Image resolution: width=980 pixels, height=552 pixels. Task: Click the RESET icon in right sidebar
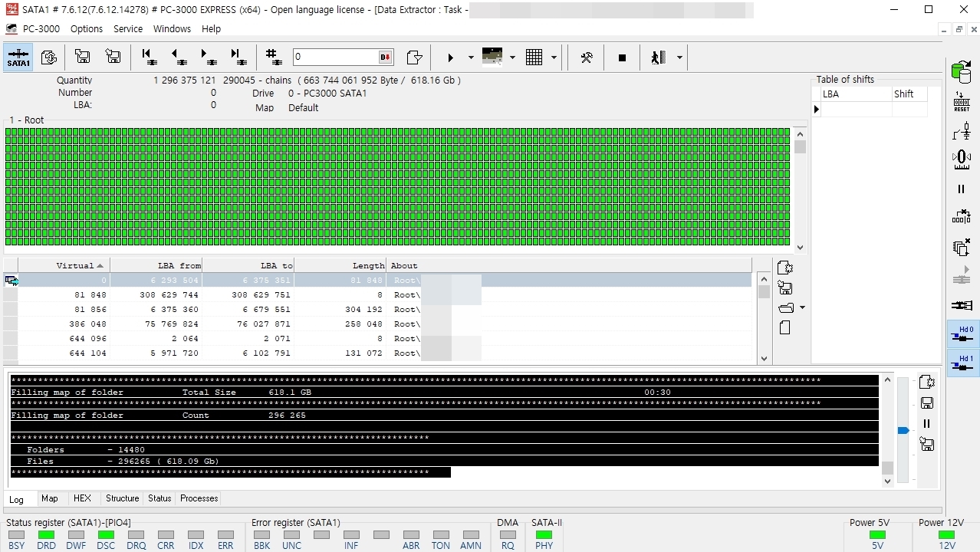coord(962,102)
